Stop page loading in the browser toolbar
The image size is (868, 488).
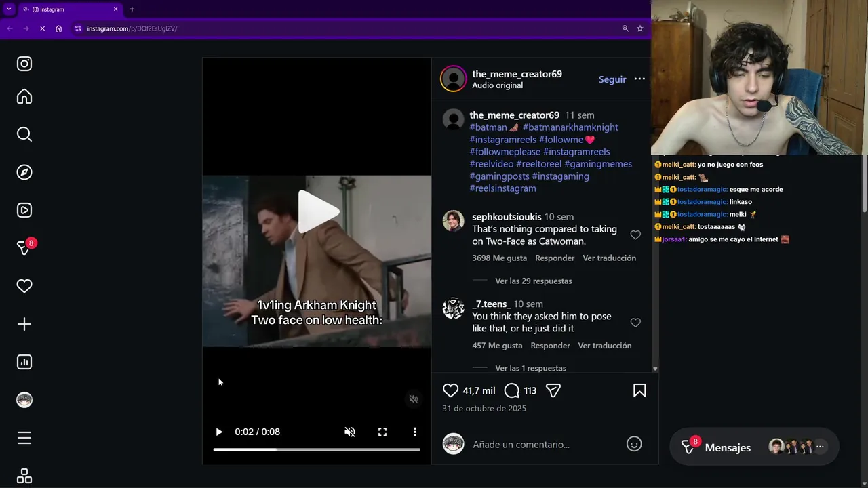pyautogui.click(x=42, y=28)
